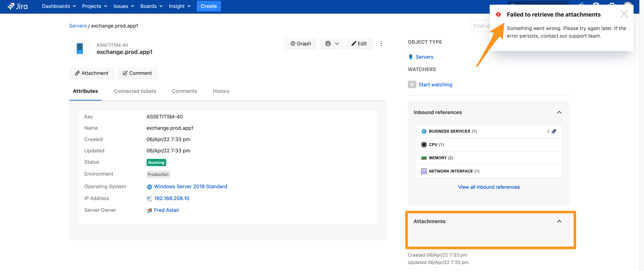Click the Servers object type icon
The width and height of the screenshot is (644, 271).
click(x=410, y=57)
